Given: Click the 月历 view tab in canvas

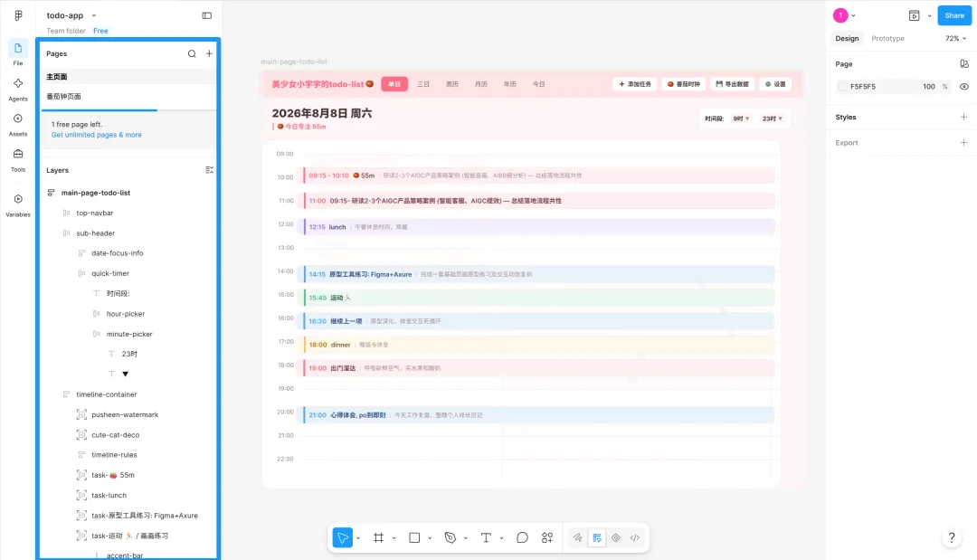Looking at the screenshot, I should 481,84.
